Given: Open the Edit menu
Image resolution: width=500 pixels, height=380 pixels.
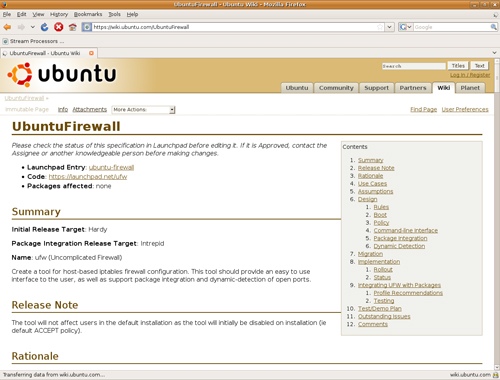Looking at the screenshot, I should pyautogui.click(x=22, y=14).
